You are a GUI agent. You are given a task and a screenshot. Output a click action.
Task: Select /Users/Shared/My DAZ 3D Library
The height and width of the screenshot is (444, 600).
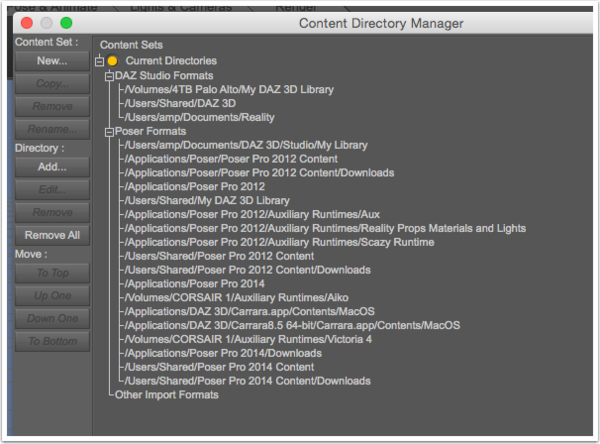[207, 201]
